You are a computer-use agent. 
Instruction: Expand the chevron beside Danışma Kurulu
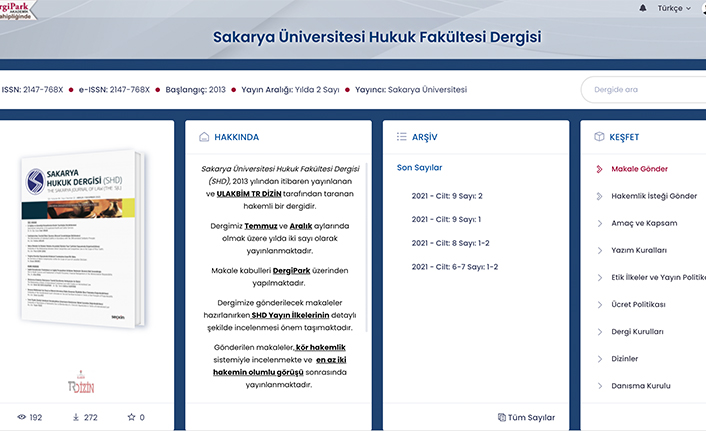[x=599, y=386]
